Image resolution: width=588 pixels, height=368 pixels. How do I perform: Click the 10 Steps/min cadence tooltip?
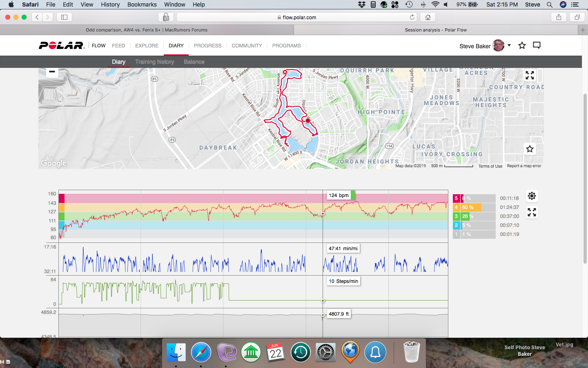click(x=343, y=281)
